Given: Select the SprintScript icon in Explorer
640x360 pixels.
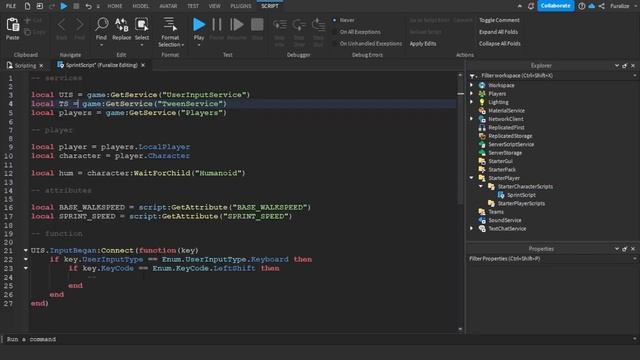Looking at the screenshot, I should click(x=501, y=195).
